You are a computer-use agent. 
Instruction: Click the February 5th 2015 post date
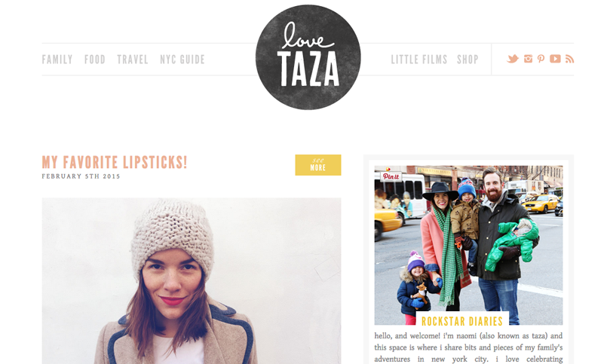pos(81,176)
